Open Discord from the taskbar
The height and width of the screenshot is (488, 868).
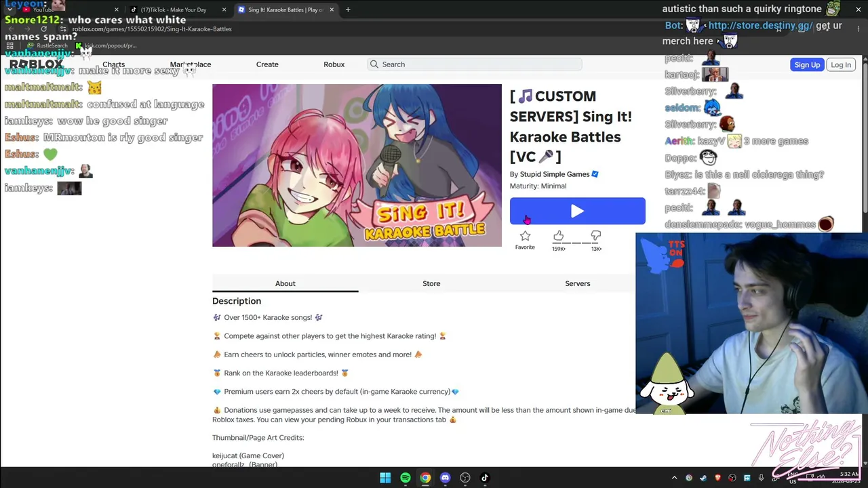pyautogui.click(x=445, y=478)
